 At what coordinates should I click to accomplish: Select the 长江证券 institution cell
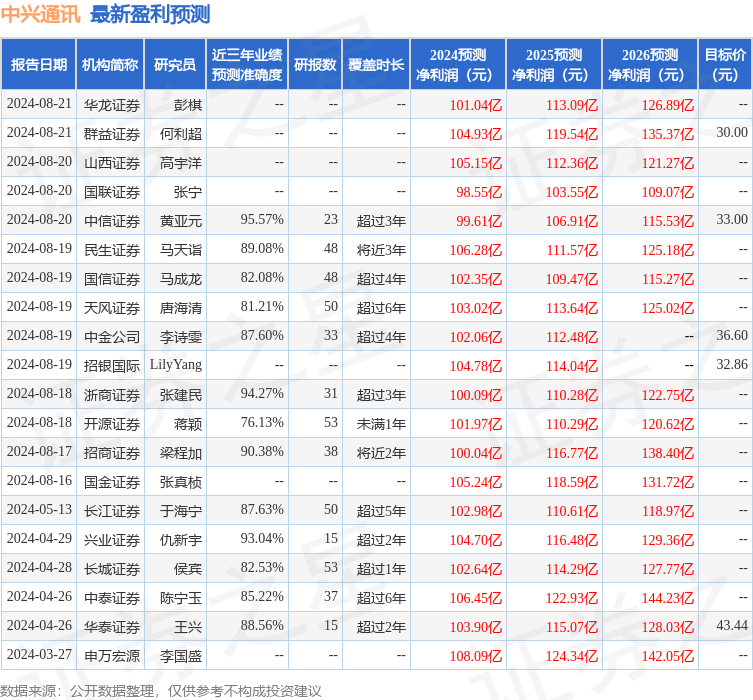point(111,511)
